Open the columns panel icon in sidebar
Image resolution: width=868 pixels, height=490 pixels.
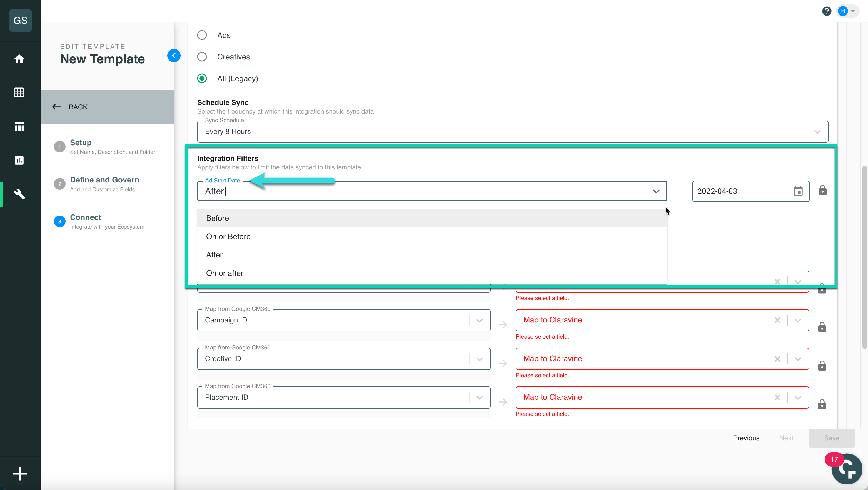click(x=19, y=126)
